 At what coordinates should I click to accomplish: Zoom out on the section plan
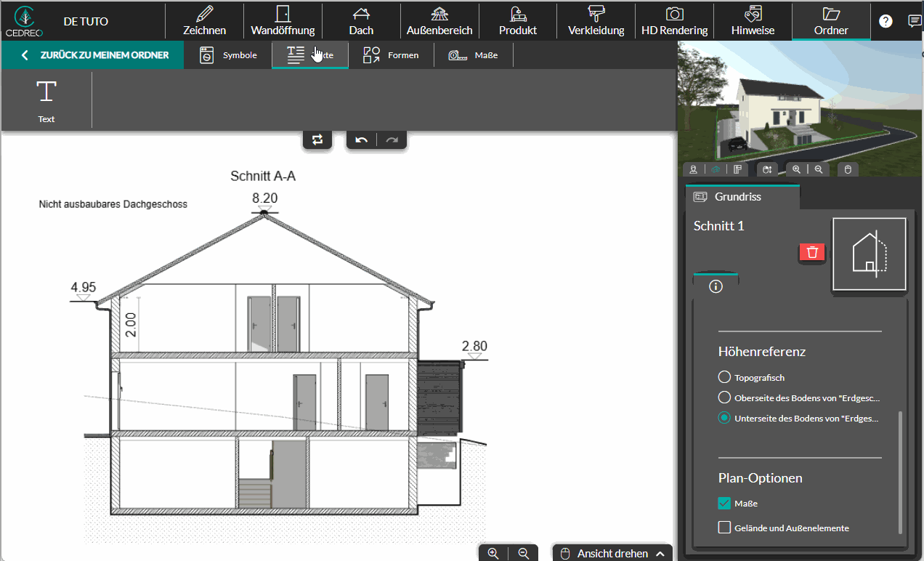tap(524, 553)
